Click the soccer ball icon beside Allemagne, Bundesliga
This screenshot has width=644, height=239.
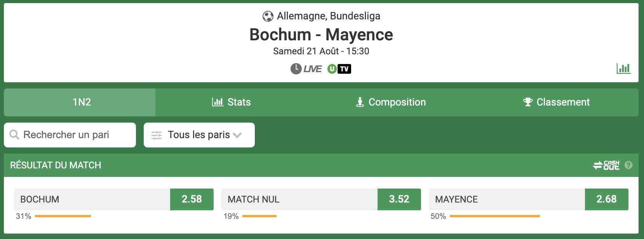tap(268, 16)
